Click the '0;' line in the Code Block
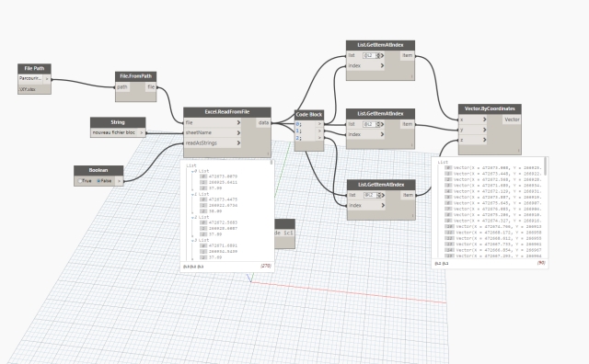589x364 pixels. [298, 124]
